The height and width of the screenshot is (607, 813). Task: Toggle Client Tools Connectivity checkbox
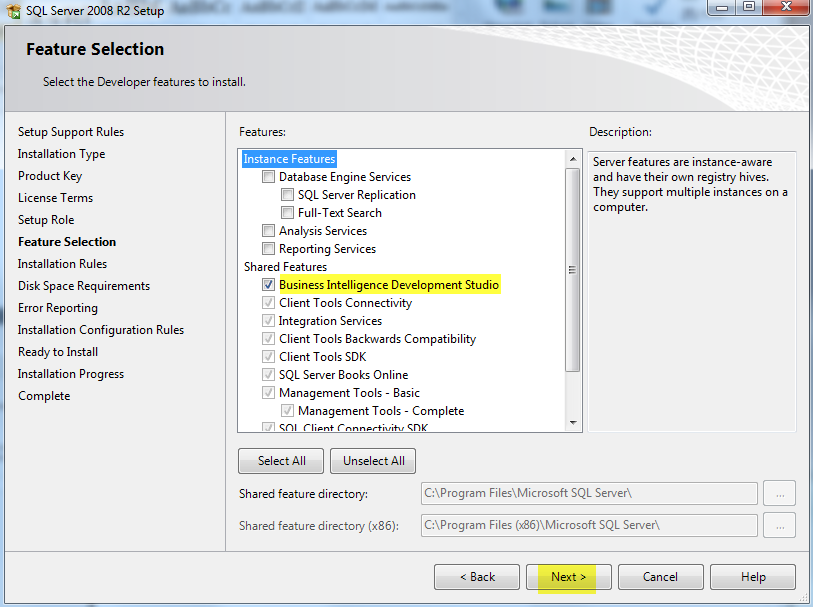pos(268,303)
